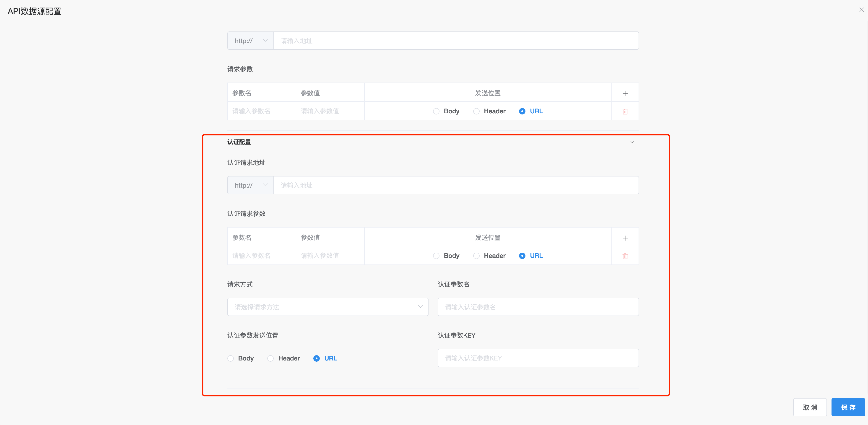Open the top http:// protocol dropdown

250,41
